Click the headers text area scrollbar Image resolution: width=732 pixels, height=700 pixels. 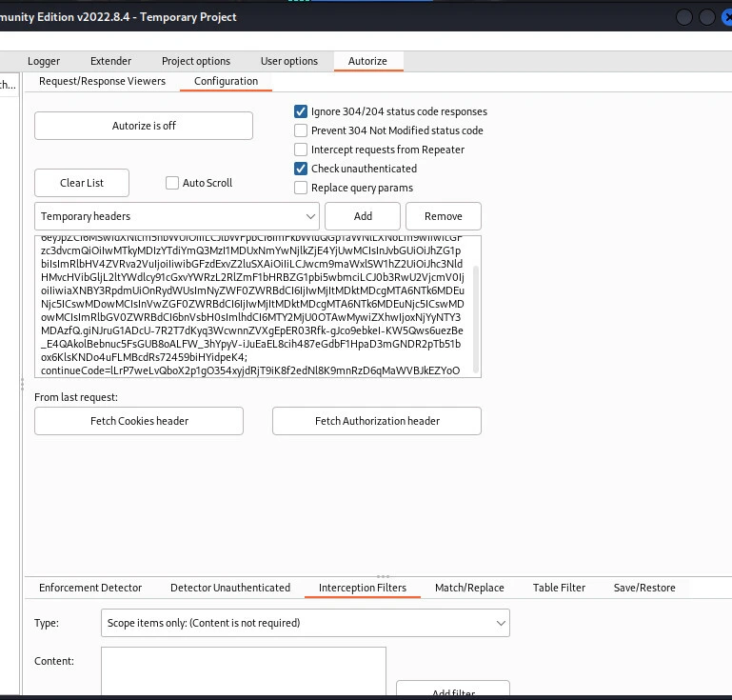476,319
